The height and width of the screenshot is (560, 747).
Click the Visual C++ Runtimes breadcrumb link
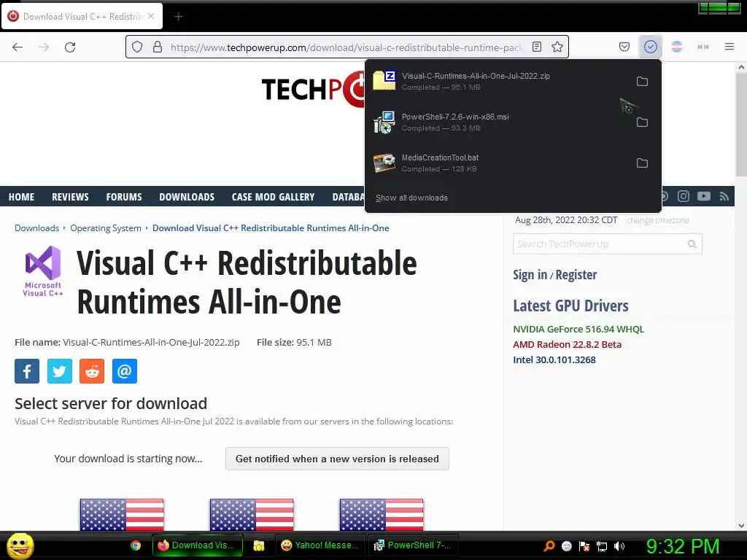pyautogui.click(x=271, y=228)
